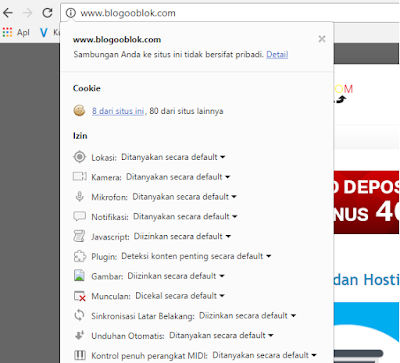400x363 pixels.
Task: Reload the page with refresh icon
Action: tap(47, 13)
